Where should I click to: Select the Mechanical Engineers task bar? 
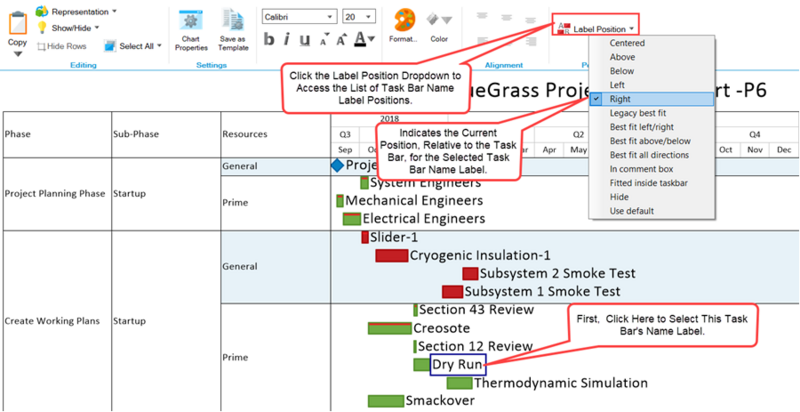click(x=340, y=201)
